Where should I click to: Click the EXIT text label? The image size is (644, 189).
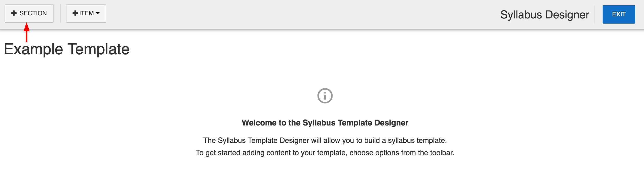tap(619, 14)
